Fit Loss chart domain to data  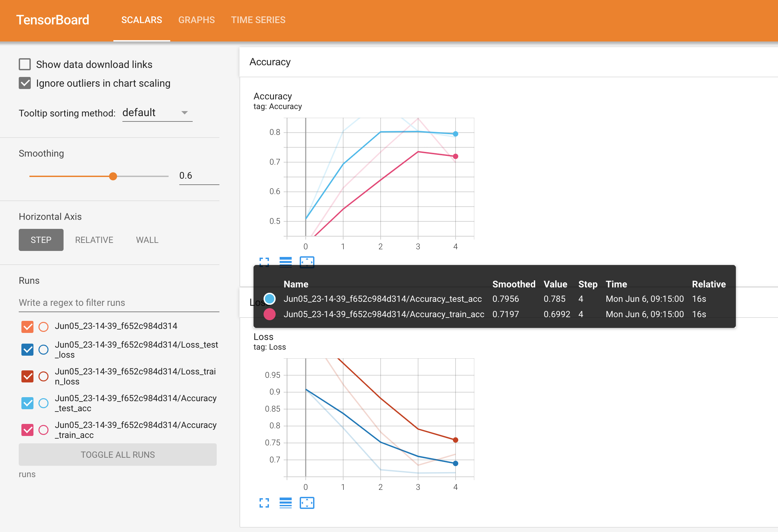coord(307,503)
